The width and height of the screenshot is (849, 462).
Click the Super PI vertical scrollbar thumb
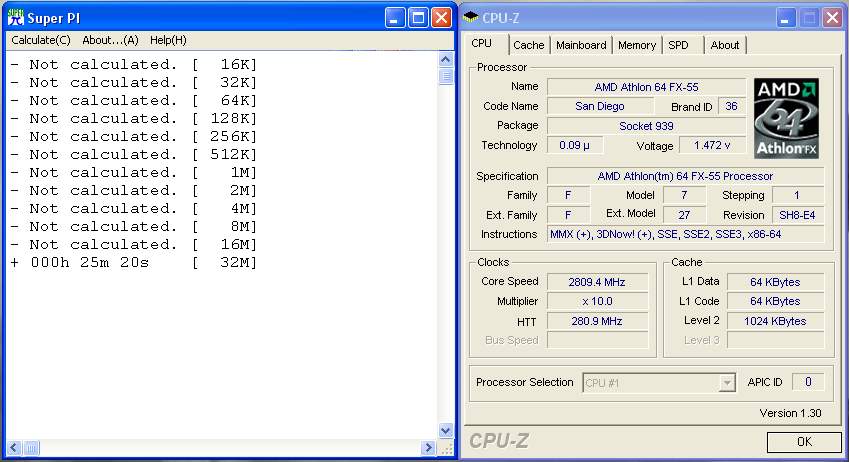click(446, 76)
